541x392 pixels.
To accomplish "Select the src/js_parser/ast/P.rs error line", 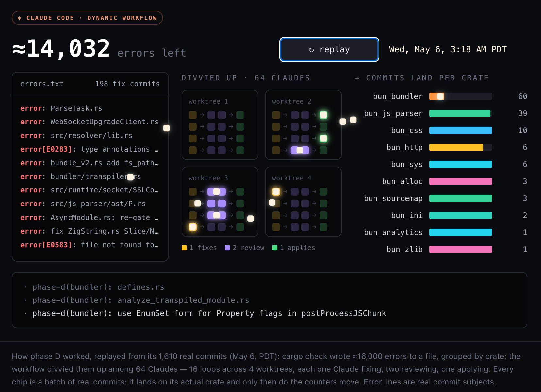I will [83, 204].
